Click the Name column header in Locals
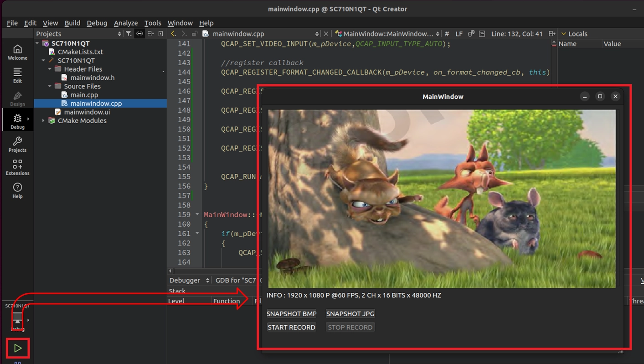The height and width of the screenshot is (364, 644). [579, 44]
